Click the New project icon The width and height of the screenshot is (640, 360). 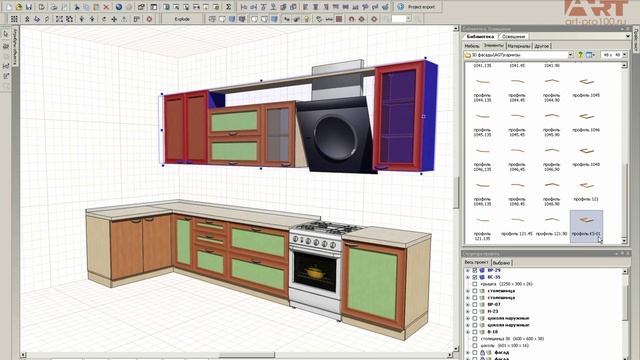click(9, 7)
